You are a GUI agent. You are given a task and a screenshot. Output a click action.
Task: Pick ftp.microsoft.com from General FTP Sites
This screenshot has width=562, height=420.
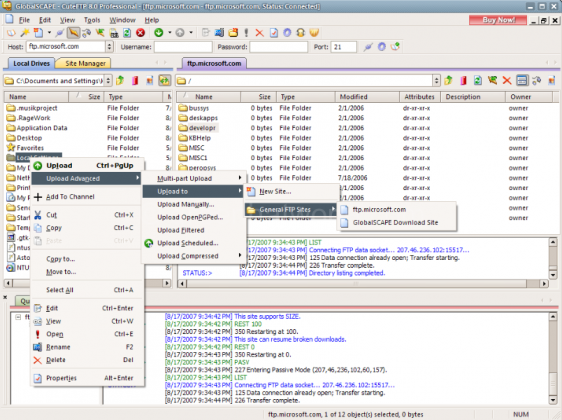pyautogui.click(x=397, y=210)
